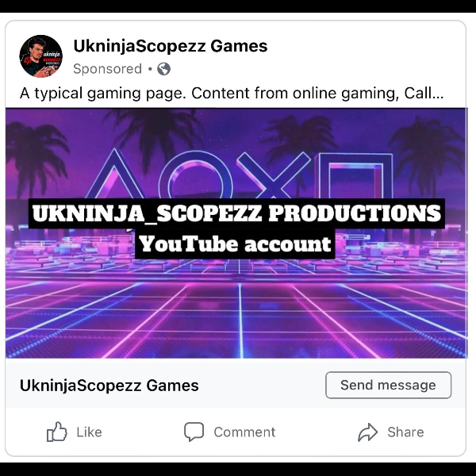The height and width of the screenshot is (476, 476).
Task: Click the Comment text label
Action: coord(244,432)
